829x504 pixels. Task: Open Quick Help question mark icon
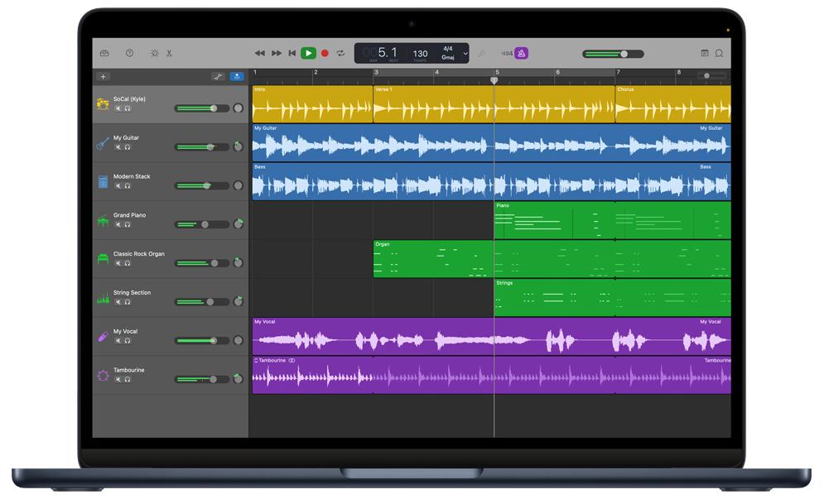(x=129, y=53)
